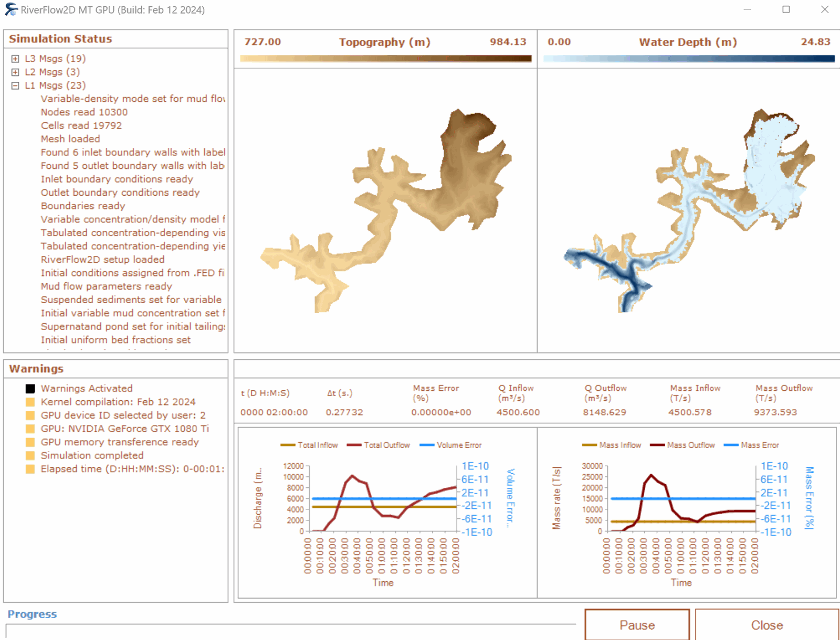Click the water depth map view
The height and width of the screenshot is (640, 840).
click(x=688, y=210)
